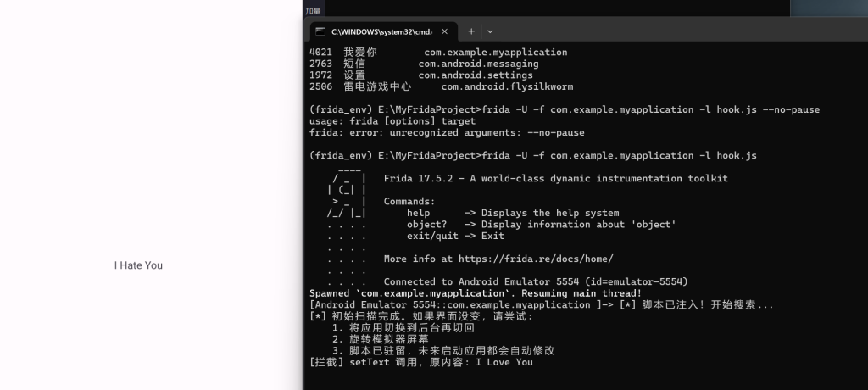Click the com.android.messaging process entry
Viewport: 868px width, 390px height.
tap(478, 64)
